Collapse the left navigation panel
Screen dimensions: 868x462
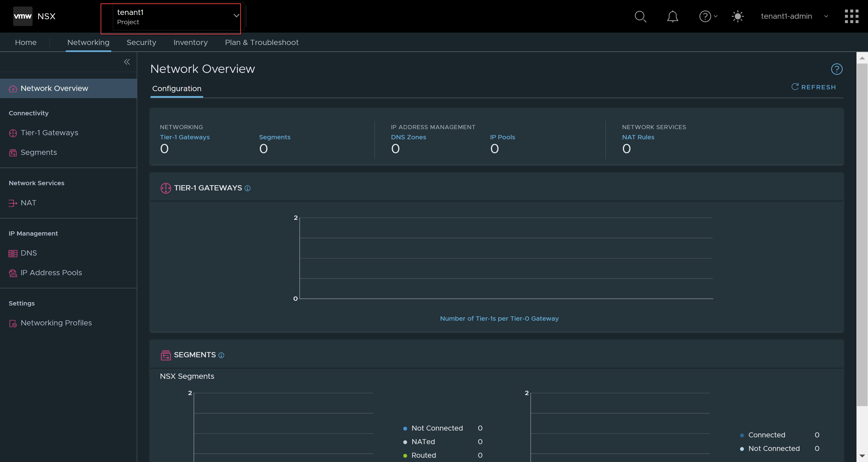click(x=127, y=62)
